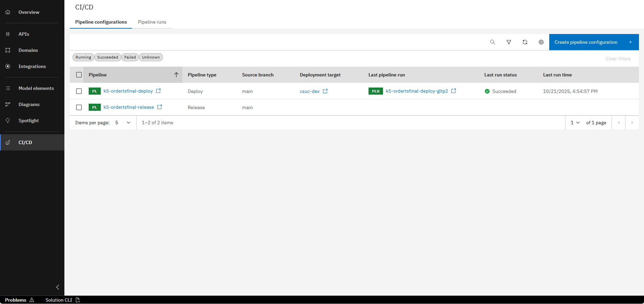Open the table search field
644x304 pixels.
492,42
